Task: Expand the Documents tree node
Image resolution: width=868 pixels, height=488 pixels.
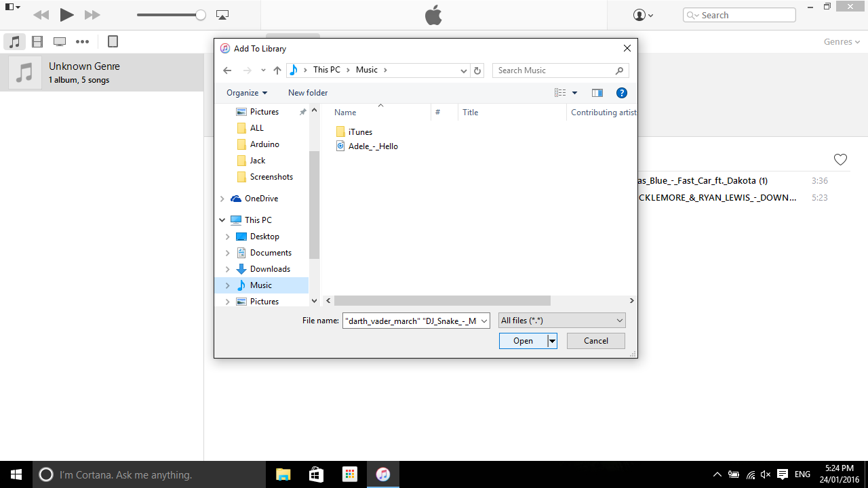Action: coord(227,253)
